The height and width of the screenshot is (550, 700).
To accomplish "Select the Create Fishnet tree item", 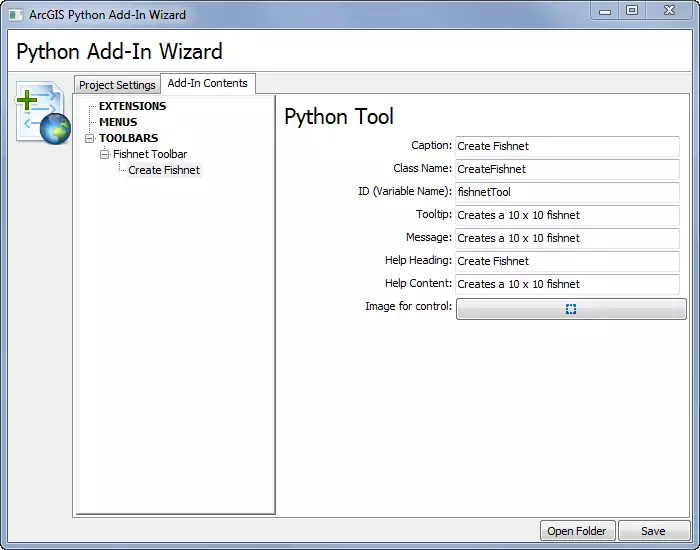I will coord(164,170).
